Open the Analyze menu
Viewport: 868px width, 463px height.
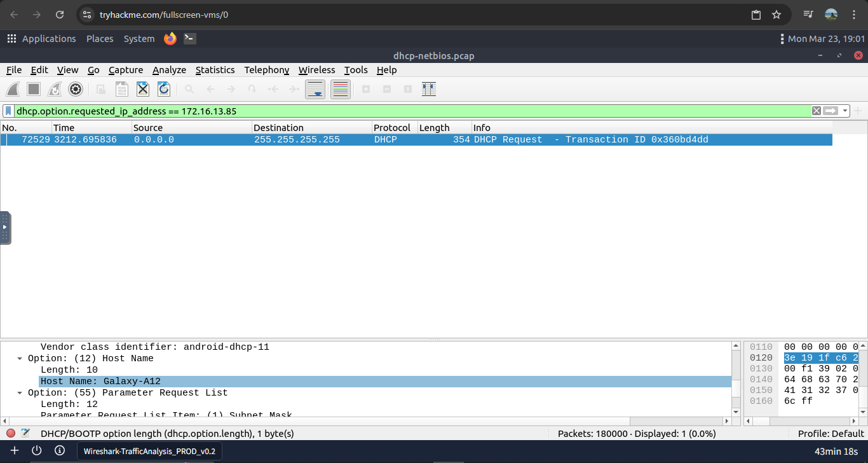(169, 70)
